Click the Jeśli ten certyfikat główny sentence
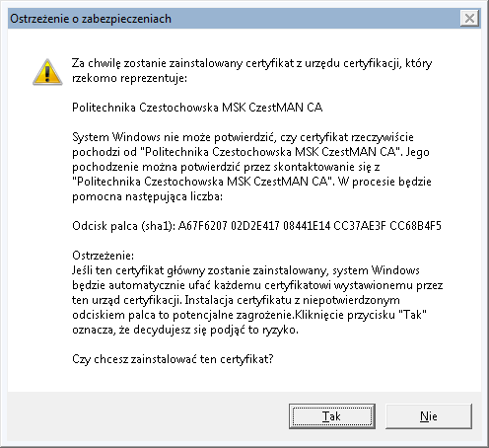Image resolution: width=489 pixels, height=448 pixels. coord(245,270)
